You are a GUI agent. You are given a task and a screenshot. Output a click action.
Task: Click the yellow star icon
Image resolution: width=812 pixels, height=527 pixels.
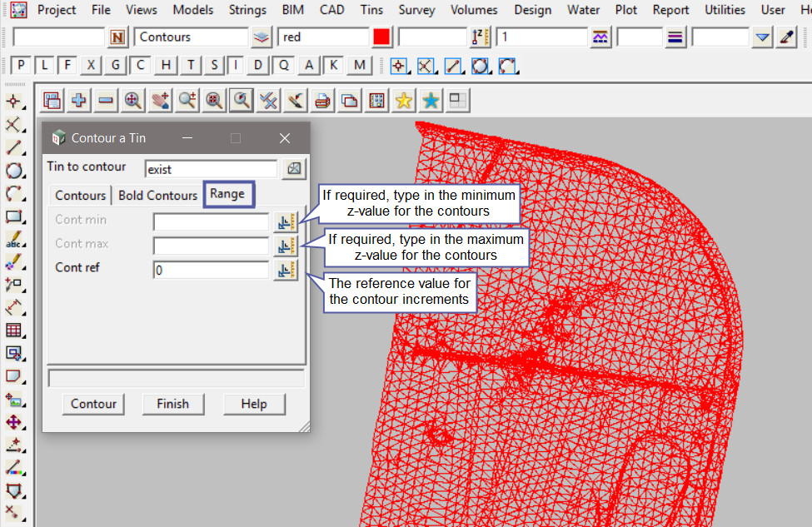coord(403,101)
